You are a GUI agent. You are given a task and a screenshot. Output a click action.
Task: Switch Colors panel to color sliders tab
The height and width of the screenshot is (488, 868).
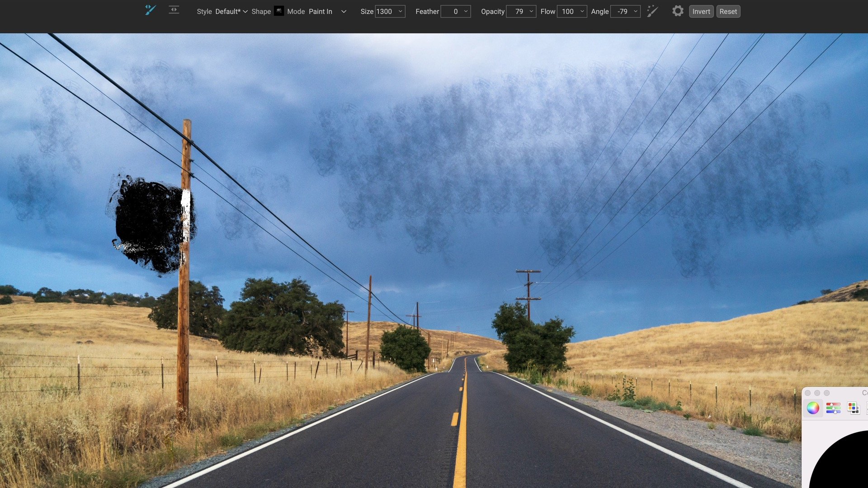[x=833, y=408]
